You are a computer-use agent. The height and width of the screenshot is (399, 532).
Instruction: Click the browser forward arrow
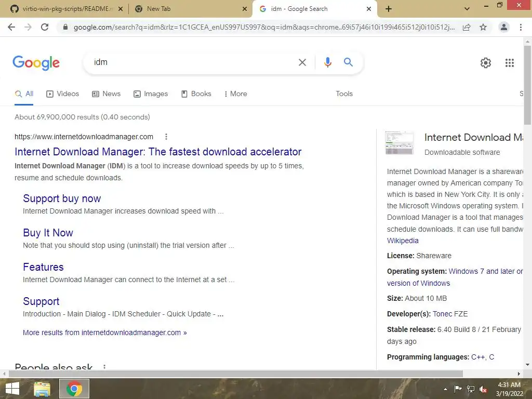(x=28, y=27)
